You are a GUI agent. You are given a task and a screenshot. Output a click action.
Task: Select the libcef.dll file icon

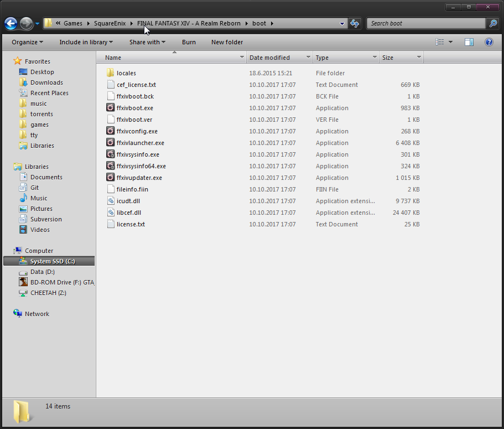tap(111, 213)
